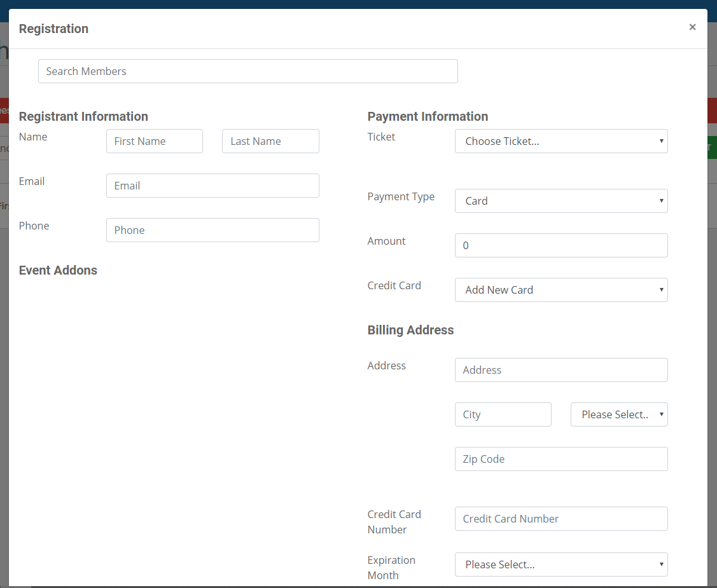The height and width of the screenshot is (588, 717).
Task: Click the Event Addons heading
Action: coord(58,270)
